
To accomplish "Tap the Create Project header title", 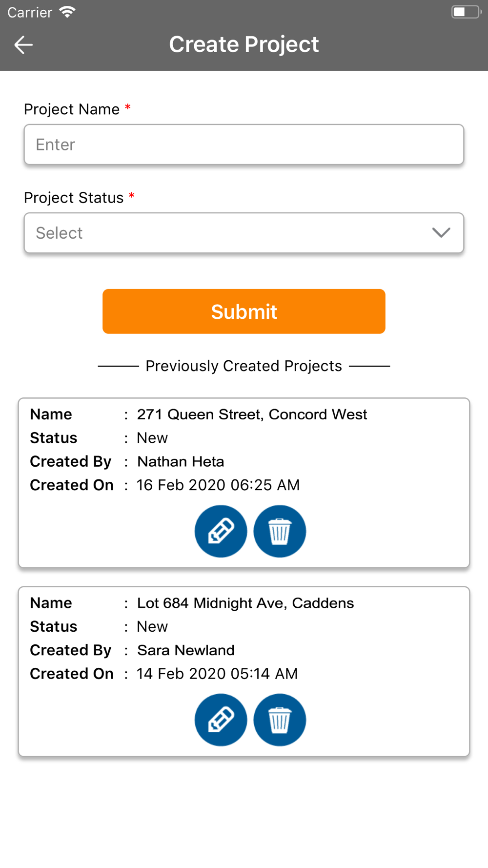I will (244, 44).
